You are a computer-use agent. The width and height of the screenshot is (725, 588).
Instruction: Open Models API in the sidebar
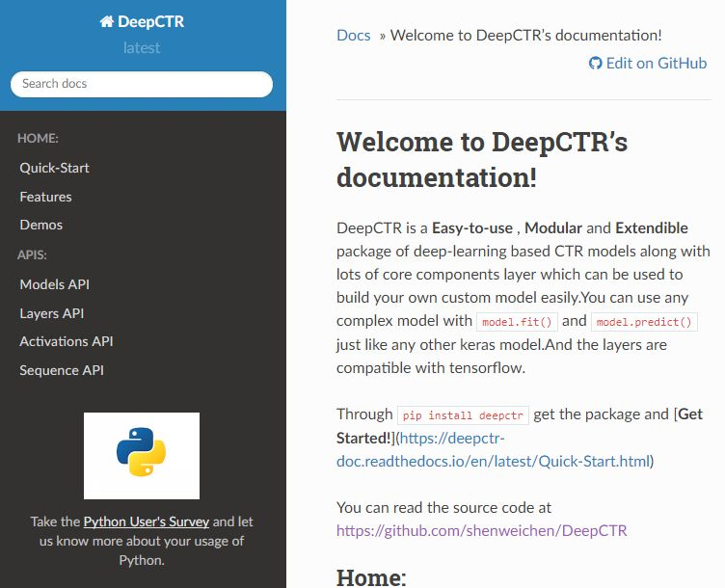(x=55, y=284)
